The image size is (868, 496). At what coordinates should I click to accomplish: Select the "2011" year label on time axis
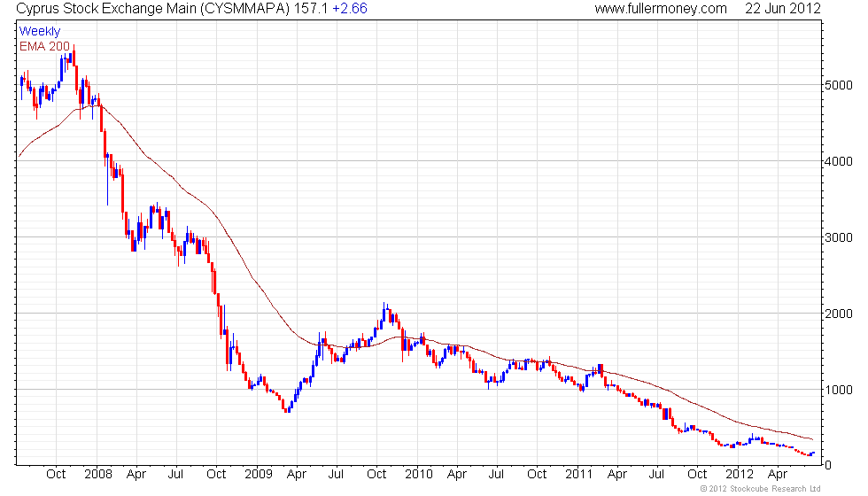point(578,475)
